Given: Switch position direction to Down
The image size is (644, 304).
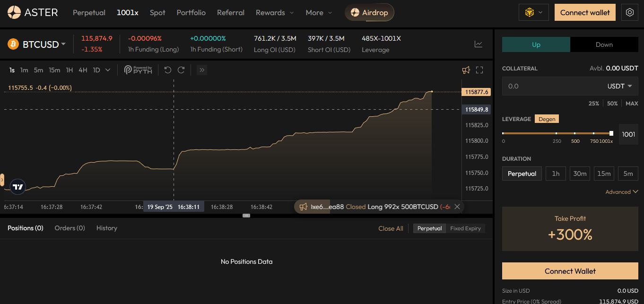Looking at the screenshot, I should tap(604, 44).
